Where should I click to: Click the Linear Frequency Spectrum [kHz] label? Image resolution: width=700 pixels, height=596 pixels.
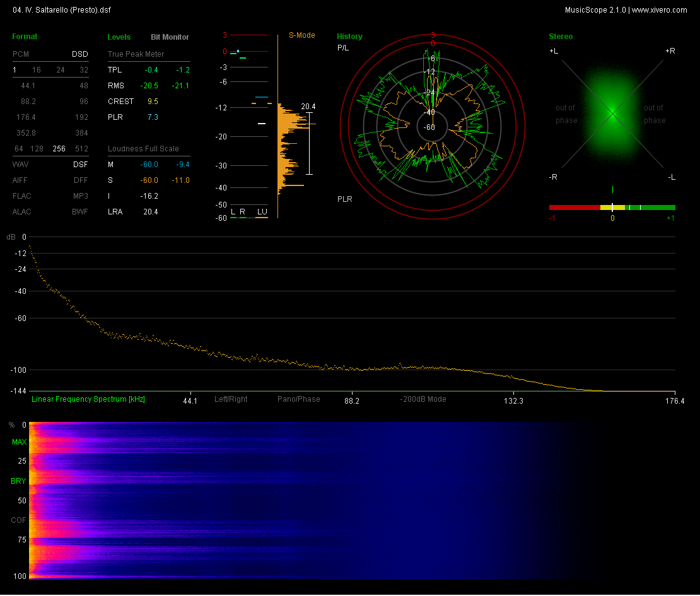(88, 399)
